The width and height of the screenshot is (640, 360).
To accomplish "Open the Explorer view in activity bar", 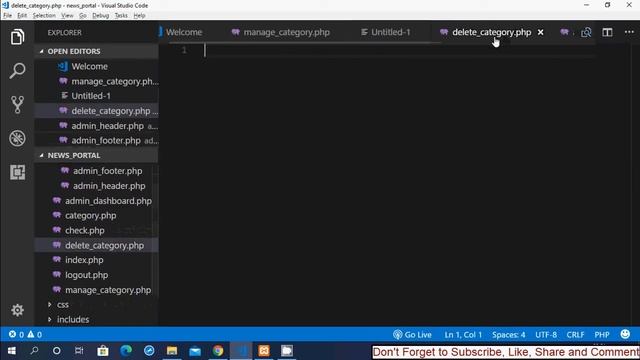I will coord(17,37).
